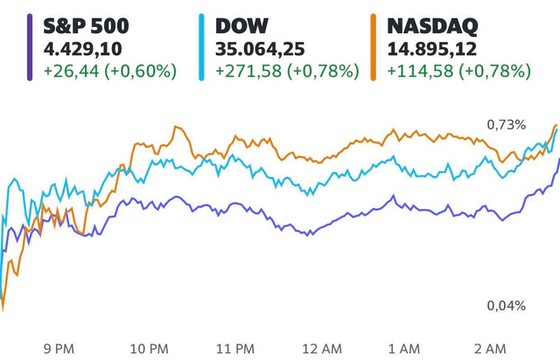Click the 1 AM time axis label
Viewport: 560px width, 362px height.
click(404, 349)
